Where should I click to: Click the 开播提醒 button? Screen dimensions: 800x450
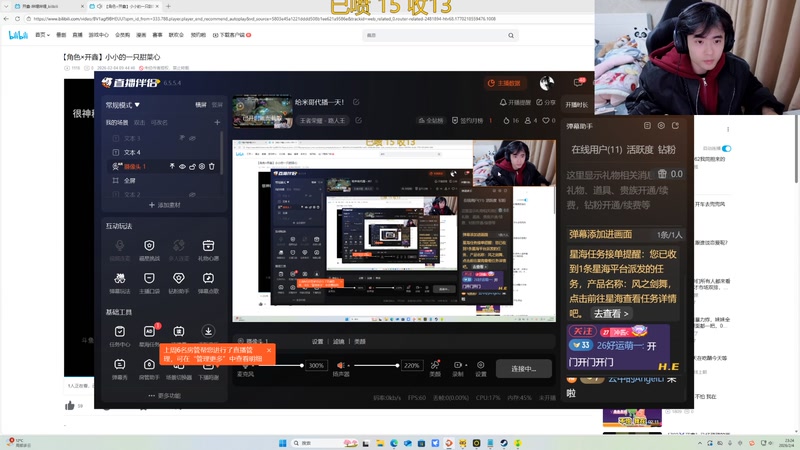515,102
